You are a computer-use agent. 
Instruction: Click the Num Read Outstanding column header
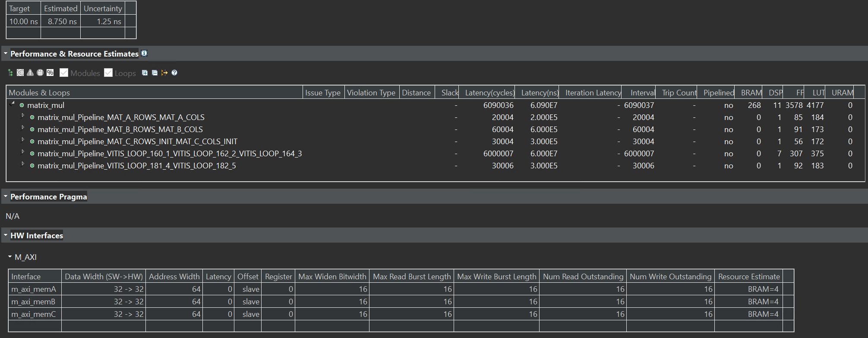583,277
